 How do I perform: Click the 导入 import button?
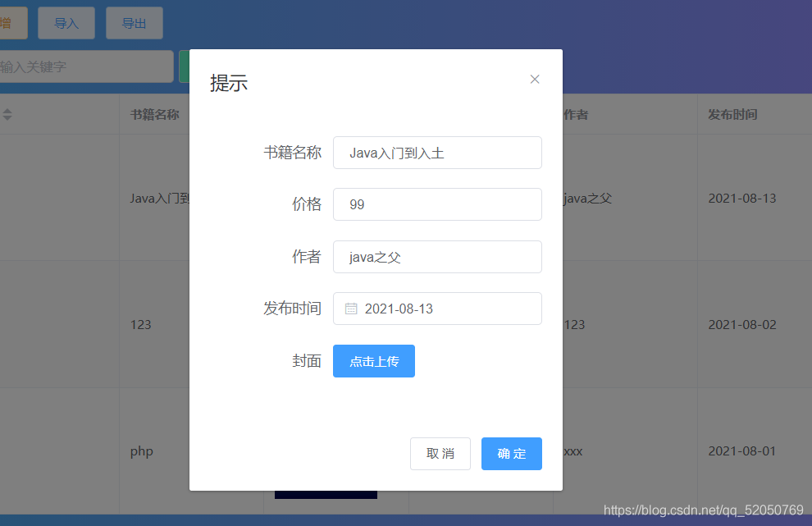(66, 22)
